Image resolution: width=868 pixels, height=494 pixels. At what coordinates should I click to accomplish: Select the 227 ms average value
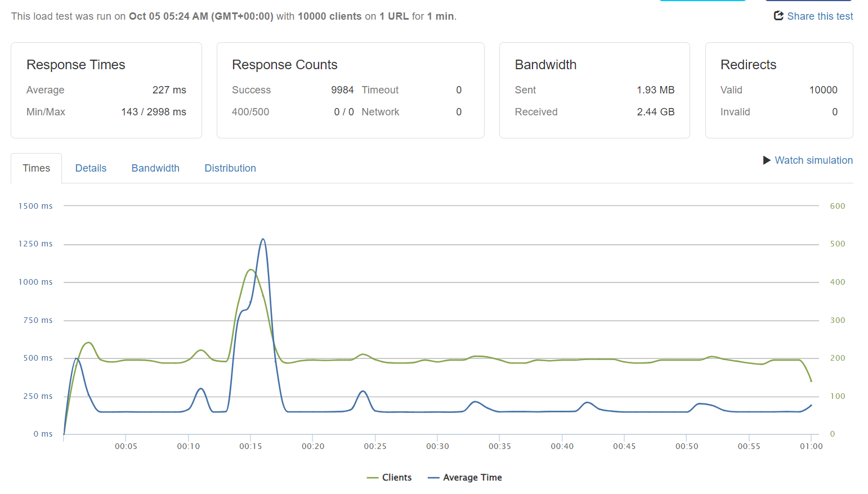tap(169, 90)
